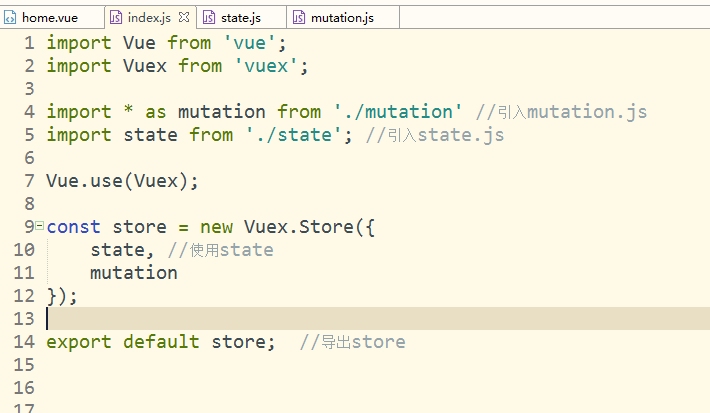The image size is (710, 413).
Task: Switch to the mutation.js tab
Action: 342,17
